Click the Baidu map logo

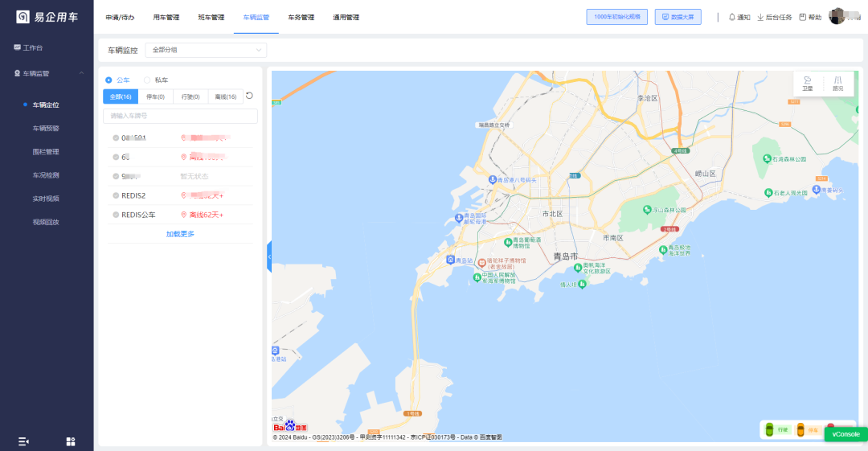click(x=290, y=427)
